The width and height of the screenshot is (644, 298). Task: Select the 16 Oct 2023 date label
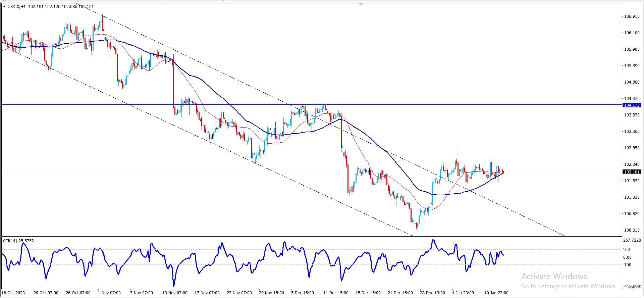click(x=13, y=293)
